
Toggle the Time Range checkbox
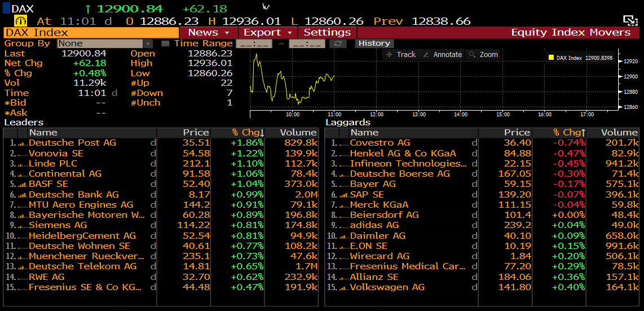165,43
